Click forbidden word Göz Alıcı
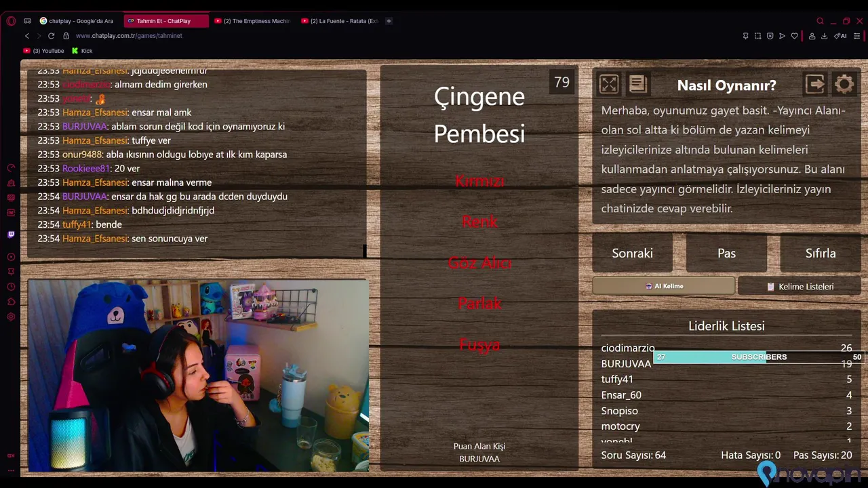The image size is (868, 488). coord(479,263)
